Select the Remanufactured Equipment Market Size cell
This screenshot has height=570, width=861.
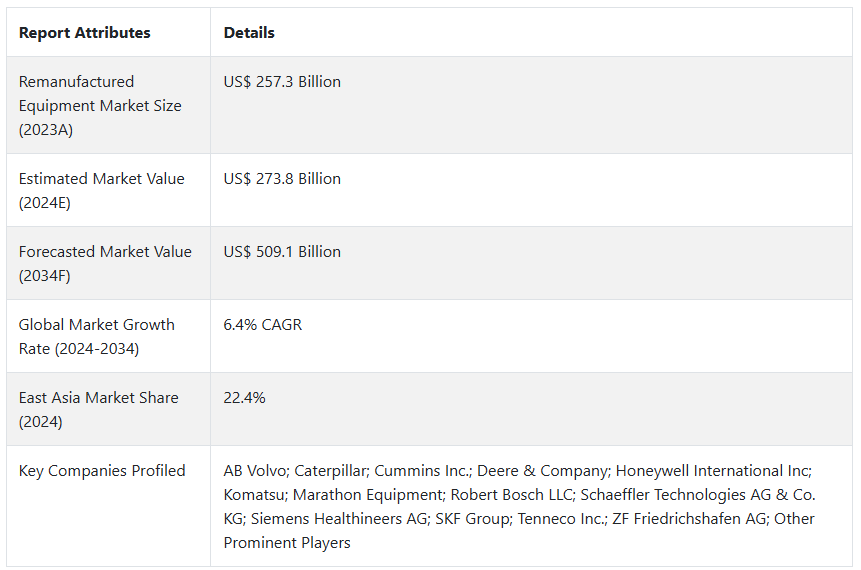click(100, 105)
